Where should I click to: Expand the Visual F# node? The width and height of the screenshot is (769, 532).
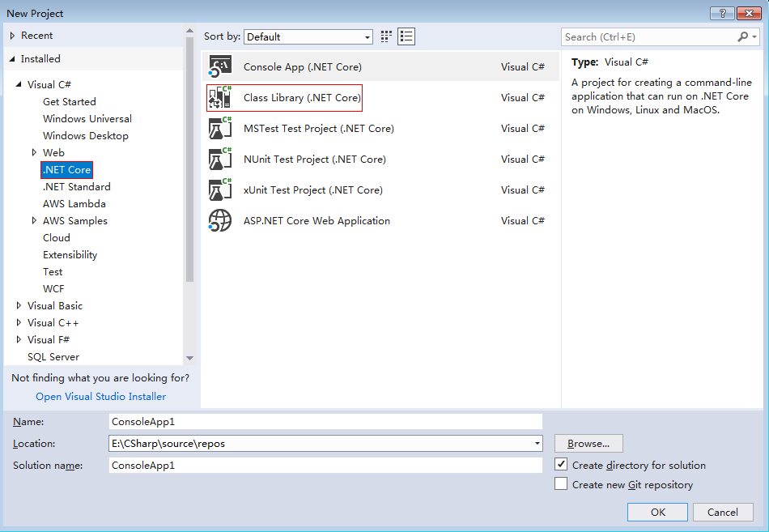[x=19, y=339]
